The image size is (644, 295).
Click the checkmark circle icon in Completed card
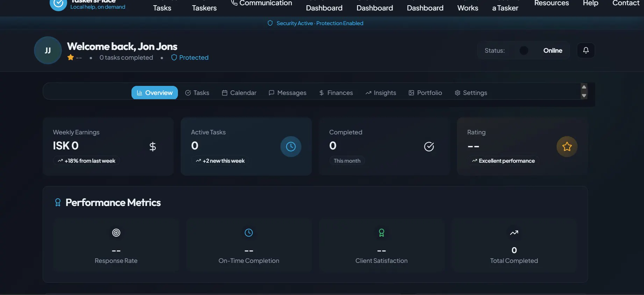(x=429, y=147)
